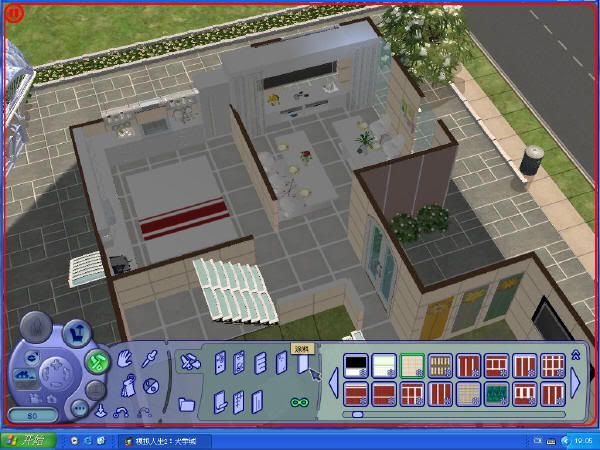The width and height of the screenshot is (600, 450).
Task: Pick the black and white wall swatch
Action: point(356,366)
